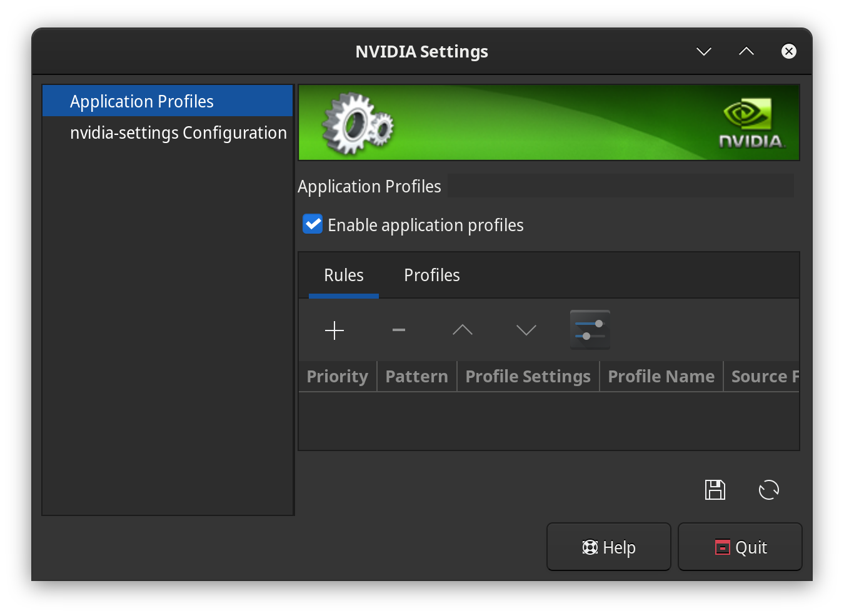
Task: Open the edit rule sliders icon
Action: pos(590,330)
